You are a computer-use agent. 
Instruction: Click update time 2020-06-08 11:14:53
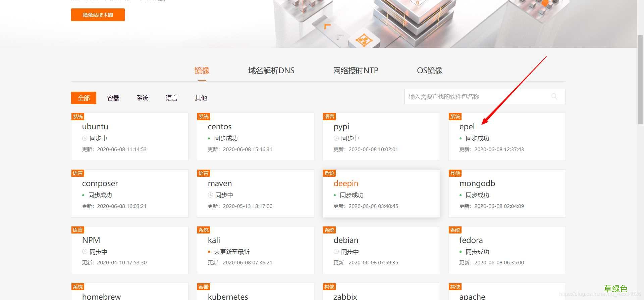pyautogui.click(x=122, y=149)
